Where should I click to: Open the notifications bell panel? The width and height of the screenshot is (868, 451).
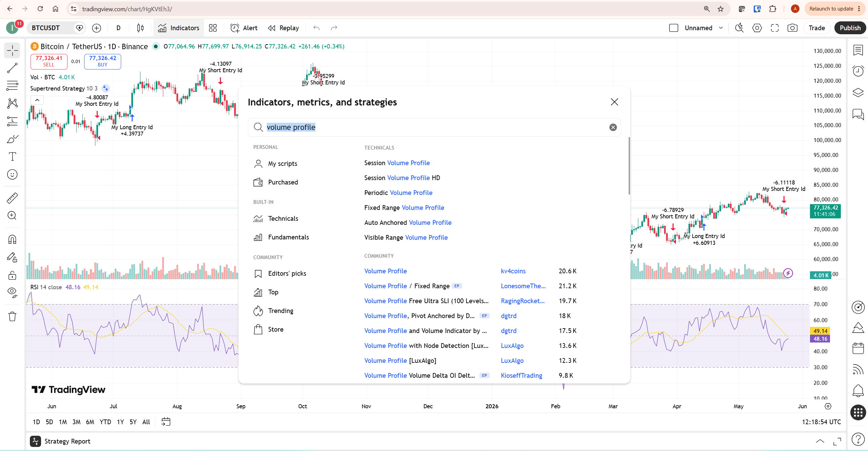pos(858,391)
